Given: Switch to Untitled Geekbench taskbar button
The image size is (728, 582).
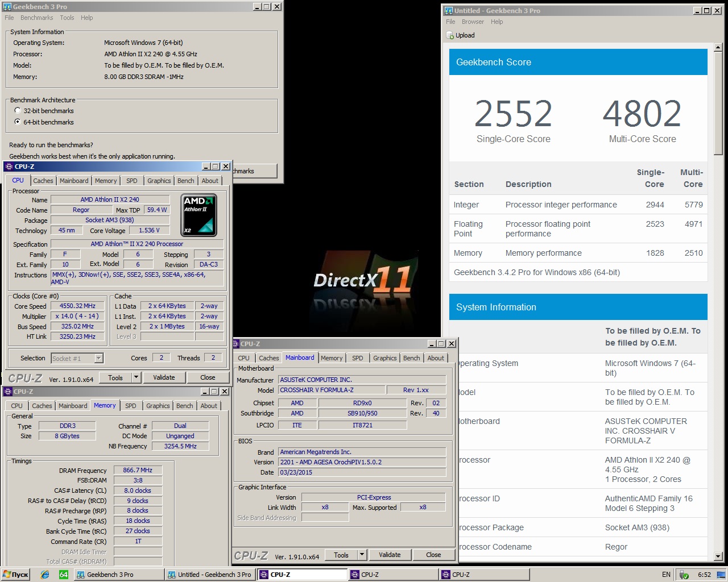Looking at the screenshot, I should pyautogui.click(x=209, y=575).
